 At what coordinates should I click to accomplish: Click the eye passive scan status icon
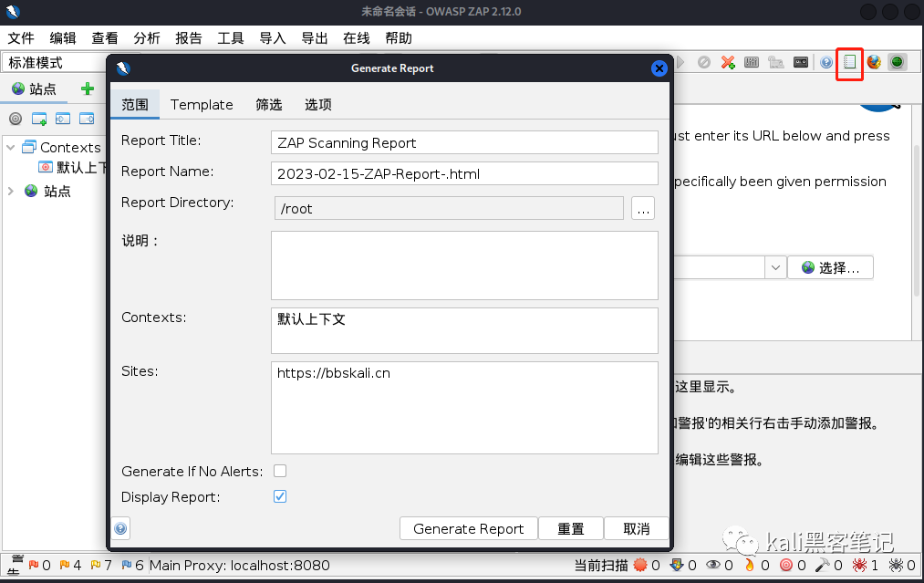(713, 565)
